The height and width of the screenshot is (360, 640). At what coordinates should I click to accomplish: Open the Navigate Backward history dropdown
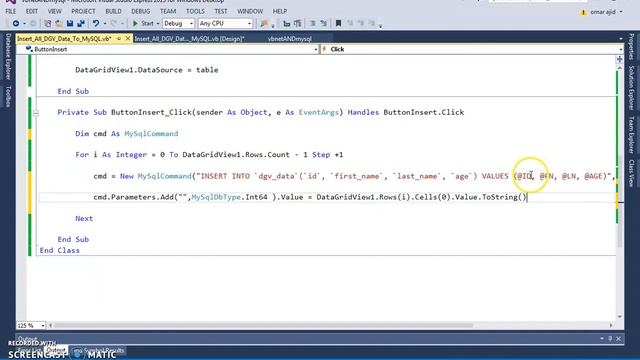(x=24, y=24)
